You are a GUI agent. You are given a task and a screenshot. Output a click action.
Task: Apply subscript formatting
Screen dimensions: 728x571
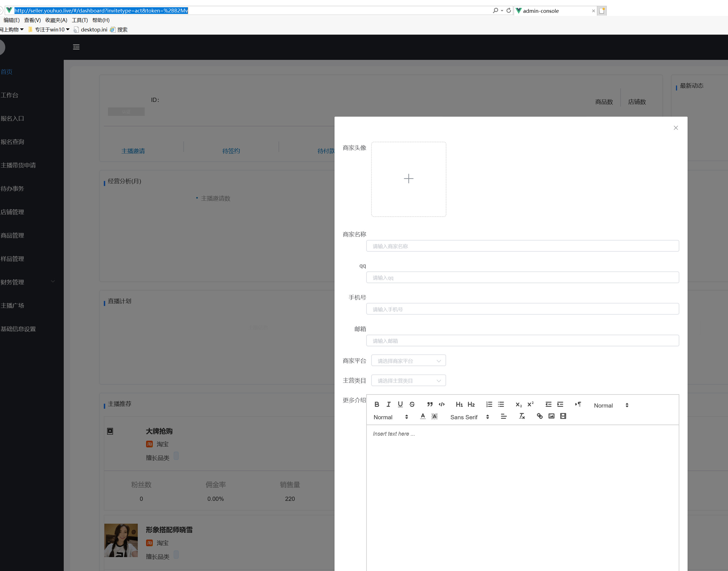pyautogui.click(x=518, y=405)
